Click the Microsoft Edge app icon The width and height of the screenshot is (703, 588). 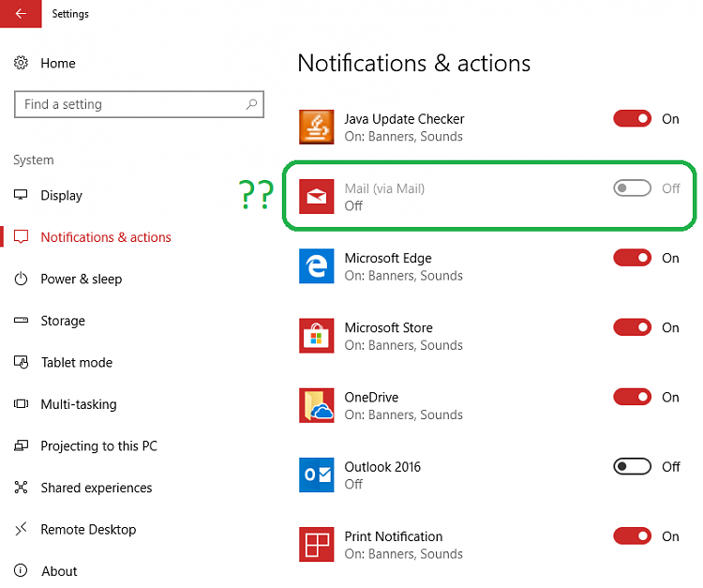[x=317, y=266]
